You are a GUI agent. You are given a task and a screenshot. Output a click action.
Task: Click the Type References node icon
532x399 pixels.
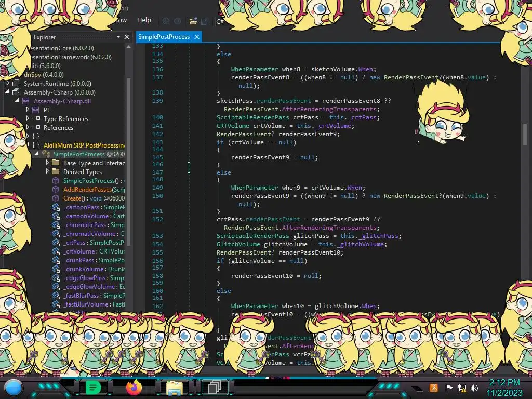[36, 118]
